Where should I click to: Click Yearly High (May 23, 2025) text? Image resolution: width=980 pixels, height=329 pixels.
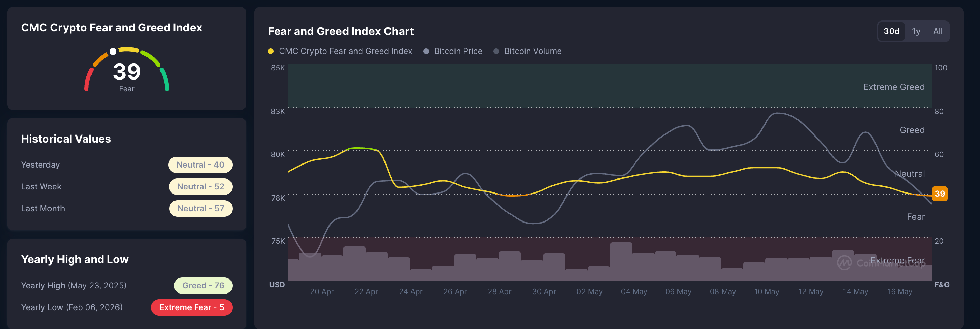(x=74, y=286)
